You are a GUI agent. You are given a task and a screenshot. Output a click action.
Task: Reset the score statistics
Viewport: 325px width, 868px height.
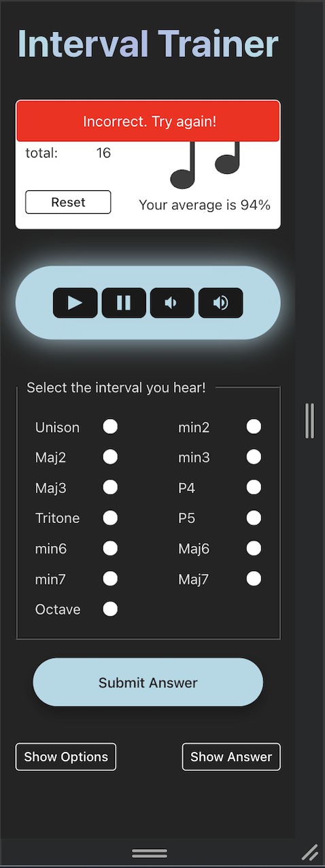pos(68,202)
